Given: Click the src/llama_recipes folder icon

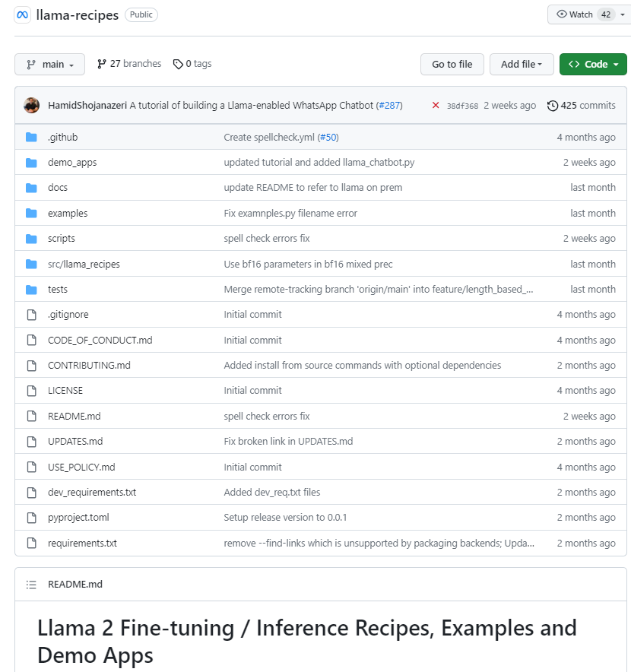Looking at the screenshot, I should pyautogui.click(x=31, y=264).
